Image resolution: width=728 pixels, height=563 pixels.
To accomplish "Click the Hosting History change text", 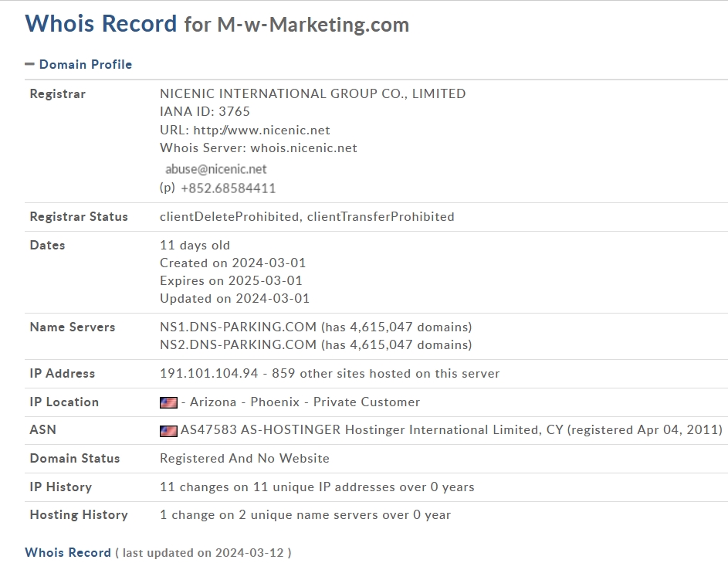I will [x=306, y=515].
